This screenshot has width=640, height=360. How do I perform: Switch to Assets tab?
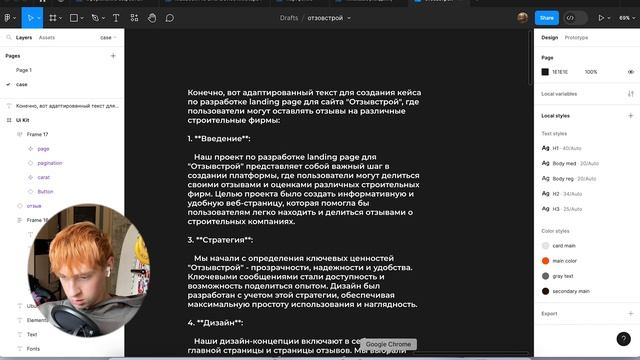coord(47,38)
